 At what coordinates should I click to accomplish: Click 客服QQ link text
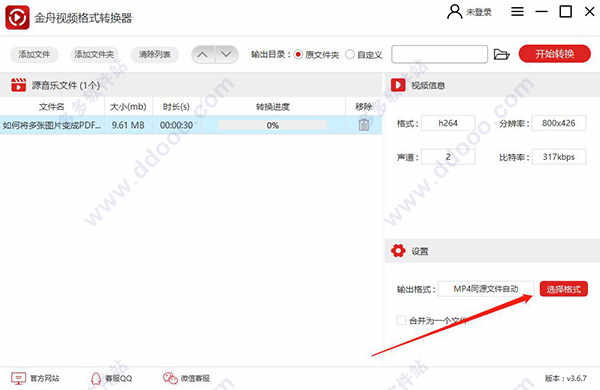(119, 379)
